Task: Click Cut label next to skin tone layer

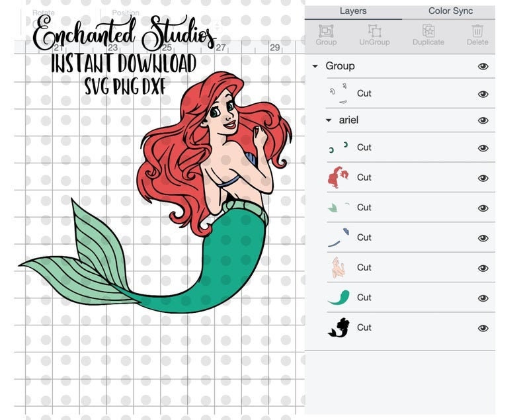Action: tap(364, 267)
